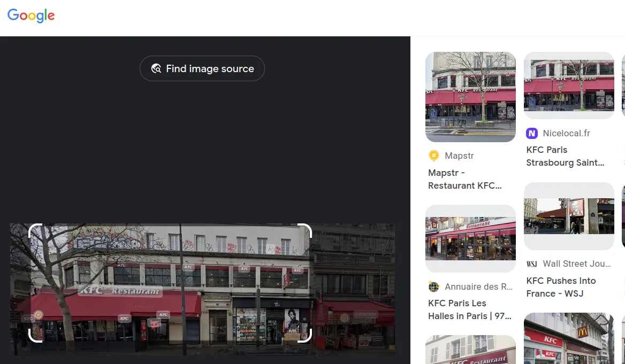
Task: Open "KFC Paris Strasbourg Saint..." result title
Action: (565, 156)
